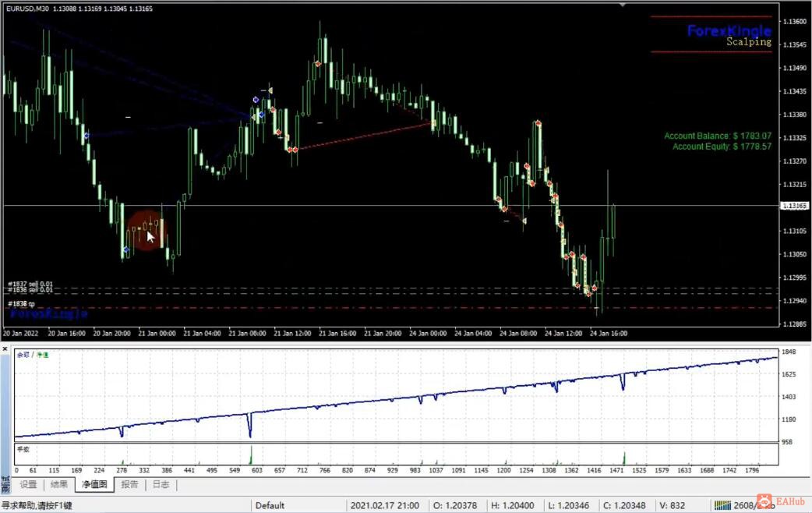Click the 20 Jan 2022 time label
This screenshot has width=812, height=513.
click(21, 333)
